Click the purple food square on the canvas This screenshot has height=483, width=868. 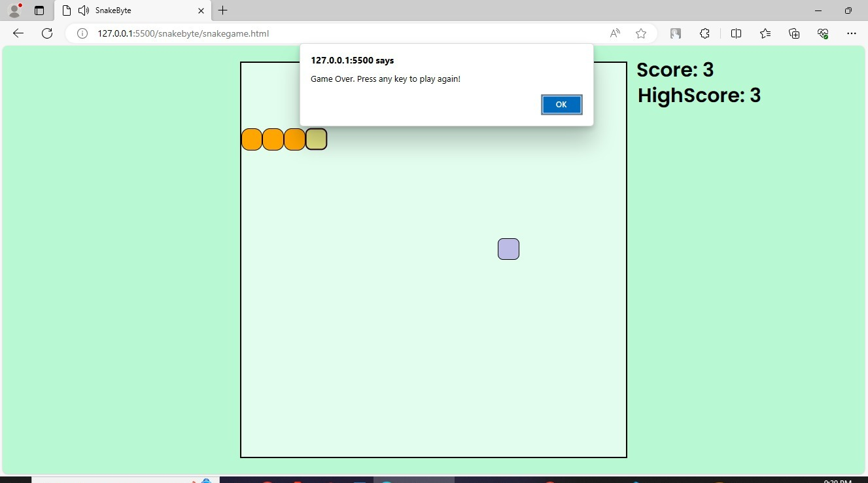click(x=508, y=249)
